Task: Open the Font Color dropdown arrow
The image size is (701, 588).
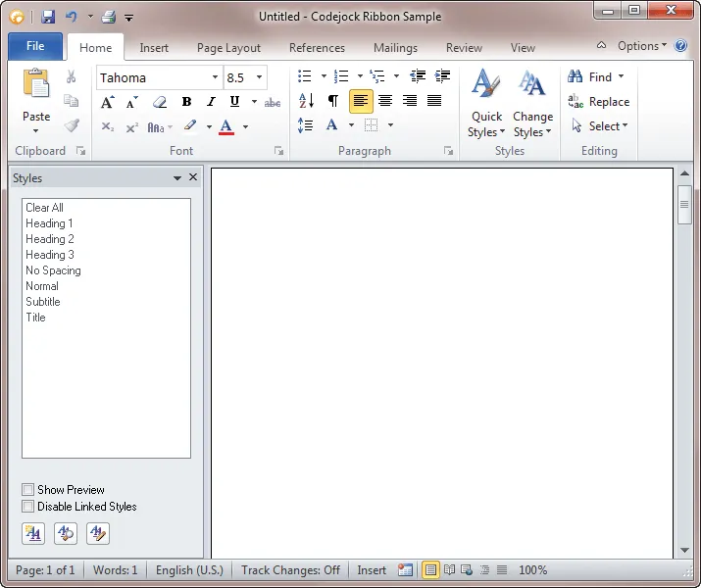Action: pos(245,126)
